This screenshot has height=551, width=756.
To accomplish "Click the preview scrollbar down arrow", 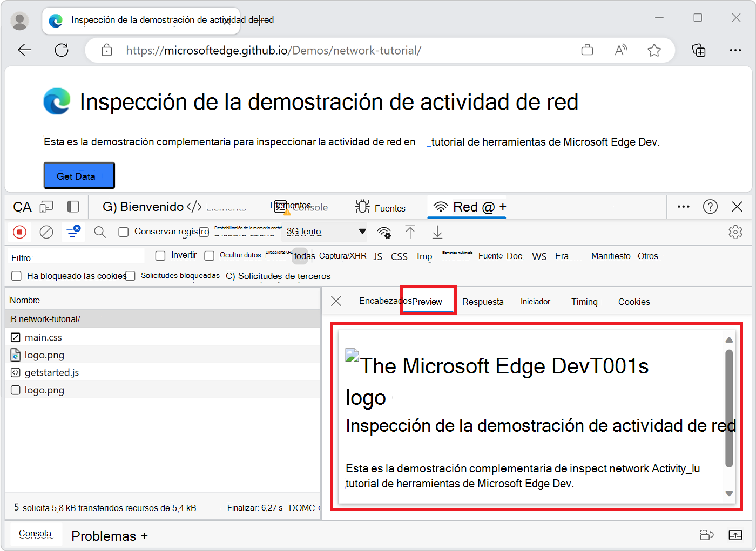I will click(x=729, y=493).
